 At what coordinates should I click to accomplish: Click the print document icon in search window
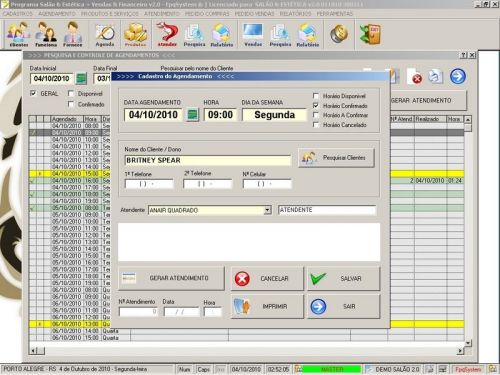[436, 76]
